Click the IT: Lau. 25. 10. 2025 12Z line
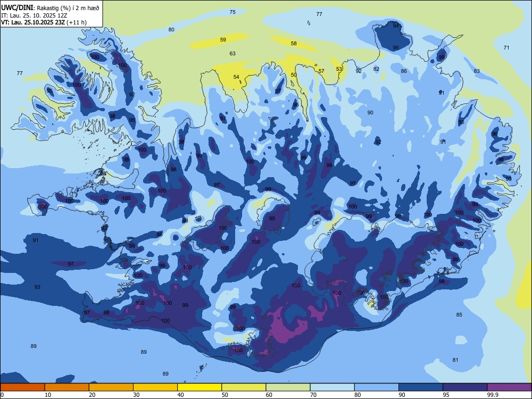 34,15
